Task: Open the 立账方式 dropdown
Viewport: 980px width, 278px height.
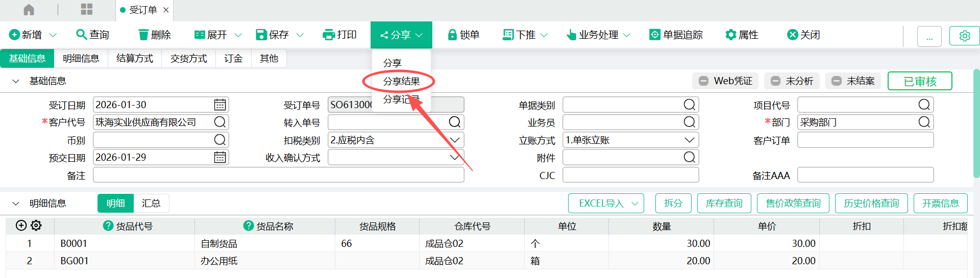Action: [x=689, y=140]
